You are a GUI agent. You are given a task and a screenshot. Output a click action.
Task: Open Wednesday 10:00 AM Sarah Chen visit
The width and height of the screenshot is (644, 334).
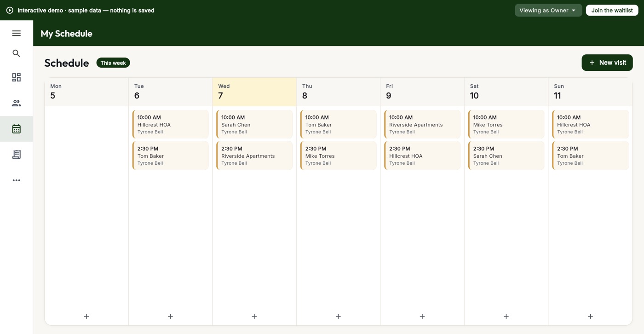[254, 124]
